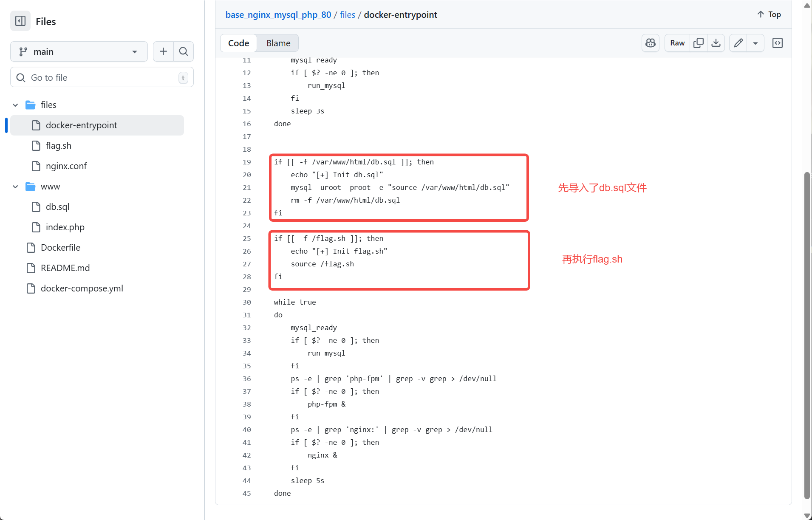
Task: Click the Raw button
Action: coord(677,43)
